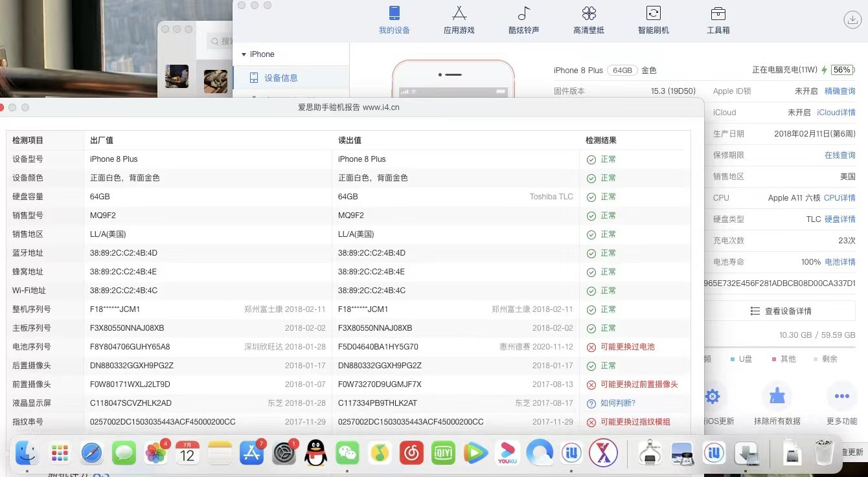Click the iOS更新 gear icon
The image size is (868, 477).
[713, 396]
